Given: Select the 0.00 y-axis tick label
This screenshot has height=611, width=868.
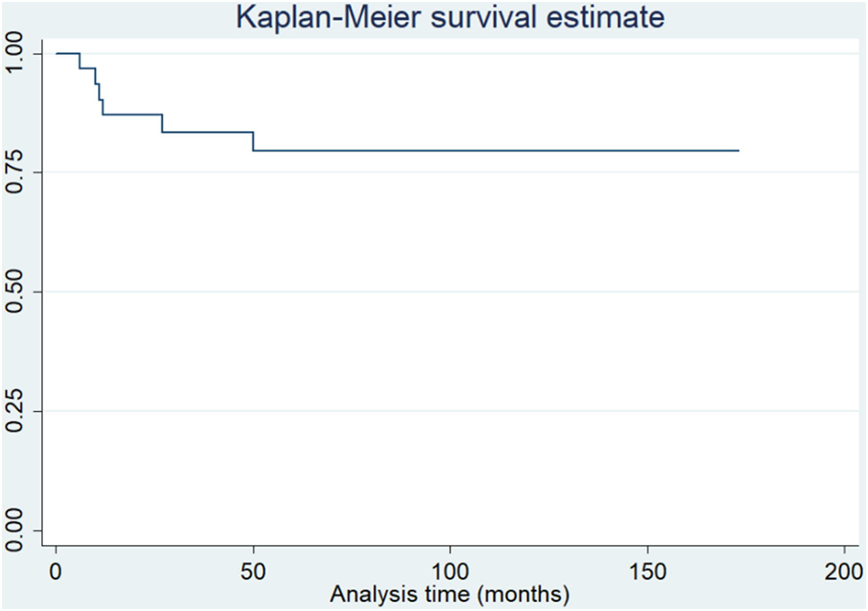Looking at the screenshot, I should coord(15,530).
